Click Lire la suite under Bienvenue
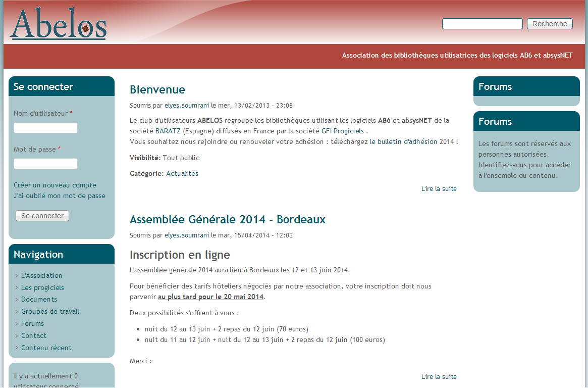Image resolution: width=588 pixels, height=388 pixels. click(x=439, y=188)
